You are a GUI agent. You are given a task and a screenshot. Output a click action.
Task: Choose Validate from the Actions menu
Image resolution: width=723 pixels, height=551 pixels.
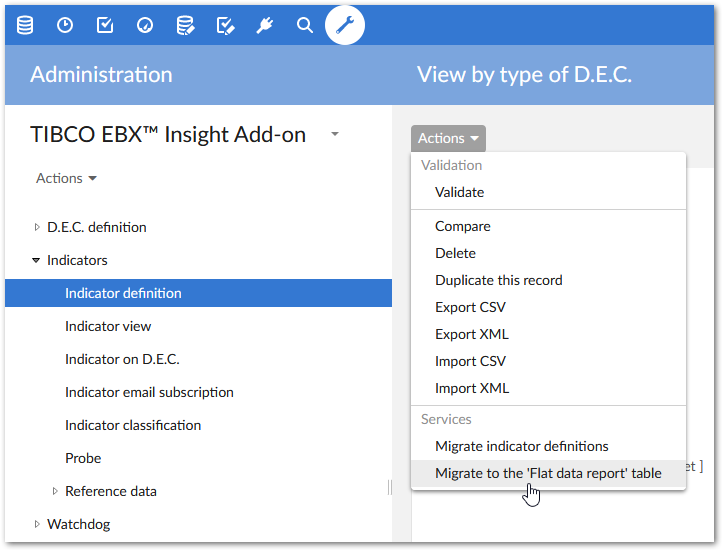[x=459, y=192]
